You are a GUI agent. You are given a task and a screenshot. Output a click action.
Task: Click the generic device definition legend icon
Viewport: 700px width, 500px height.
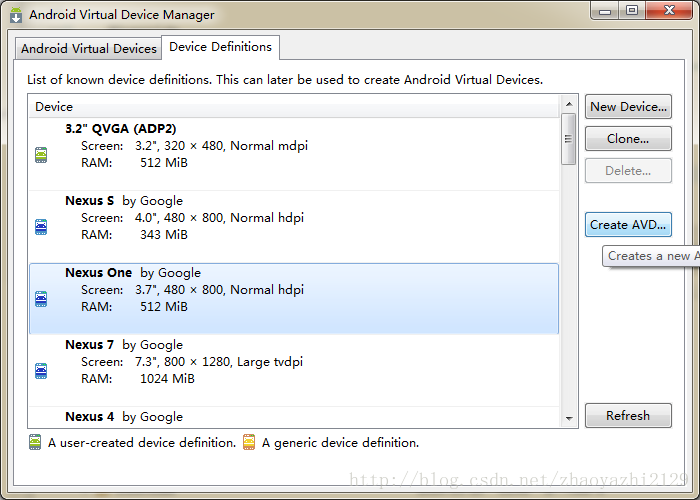tap(249, 442)
